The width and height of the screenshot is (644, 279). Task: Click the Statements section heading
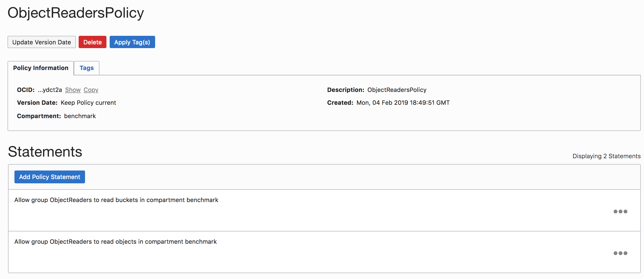tap(45, 152)
